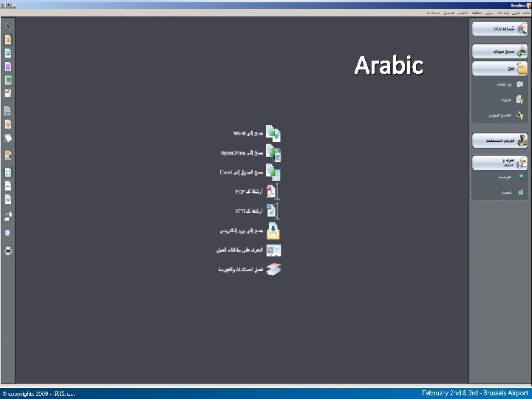Screen dimensions: 532x399
Task: Click the scan to email envelope icon
Action: pyautogui.click(x=273, y=231)
